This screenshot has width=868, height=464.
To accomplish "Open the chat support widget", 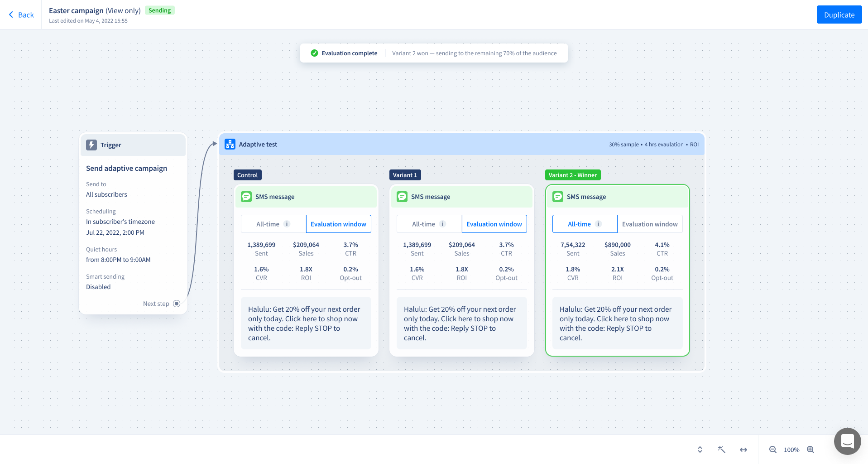I will coord(848,441).
